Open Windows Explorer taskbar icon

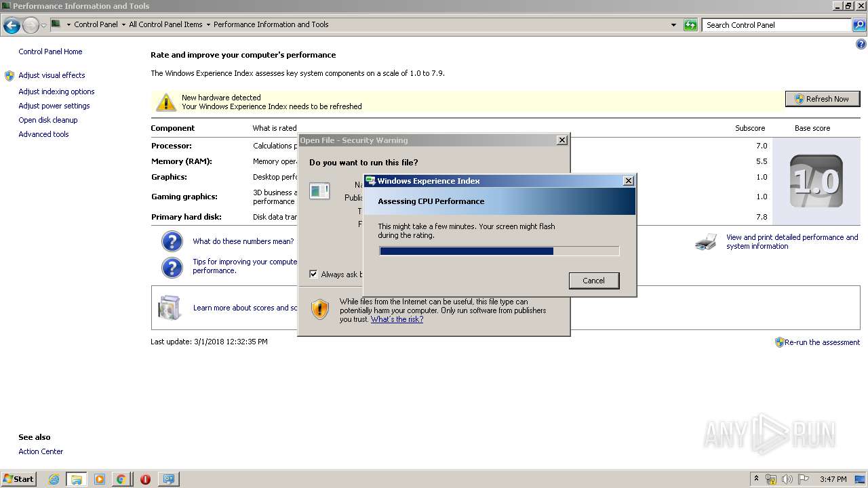(77, 479)
